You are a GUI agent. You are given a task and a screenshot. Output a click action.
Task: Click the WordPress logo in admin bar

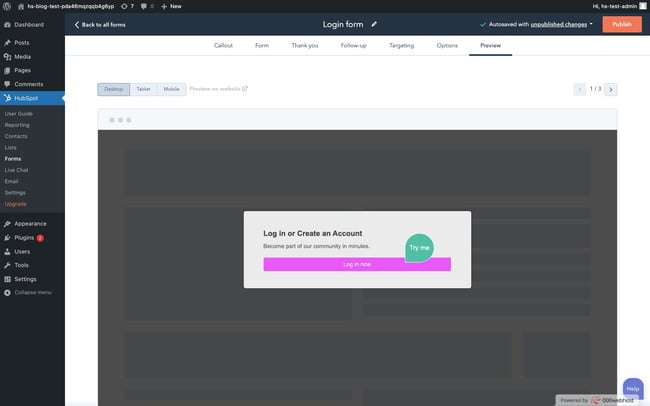pos(8,6)
